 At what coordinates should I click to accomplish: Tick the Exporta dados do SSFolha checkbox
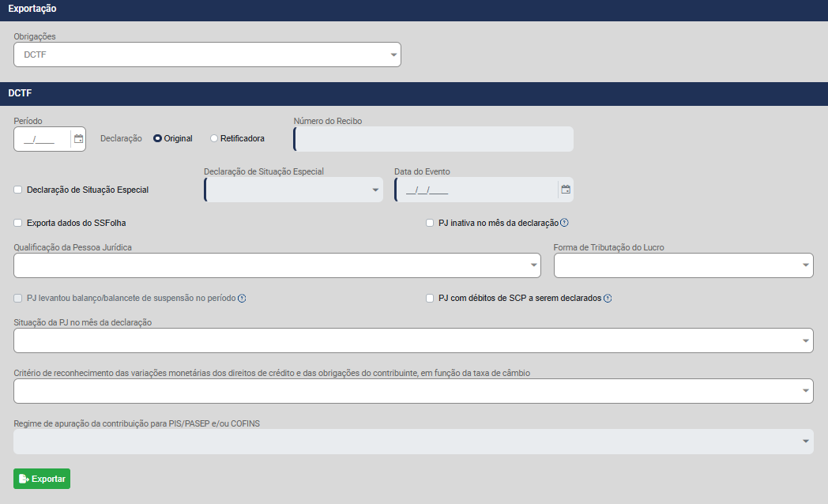[18, 223]
